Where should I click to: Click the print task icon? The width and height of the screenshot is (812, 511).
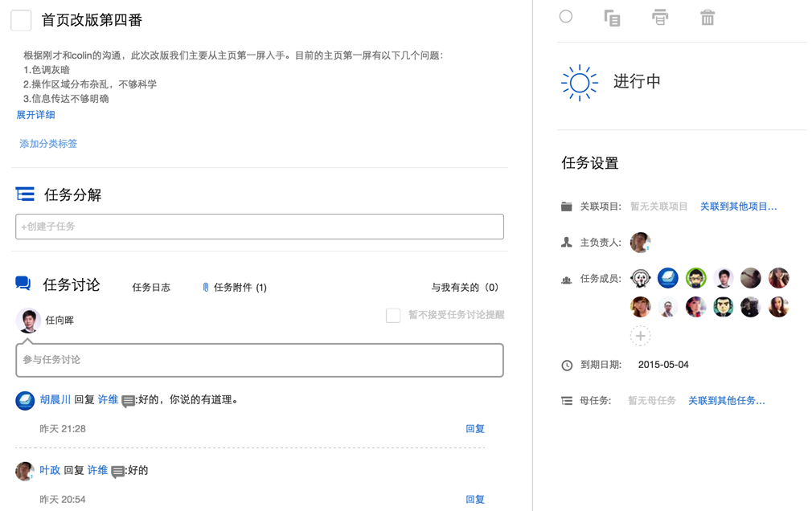(659, 18)
